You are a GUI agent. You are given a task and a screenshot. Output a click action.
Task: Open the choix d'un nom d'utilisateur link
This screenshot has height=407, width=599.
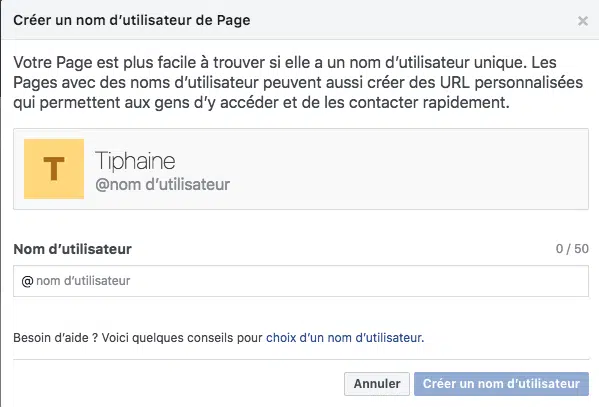pyautogui.click(x=345, y=338)
